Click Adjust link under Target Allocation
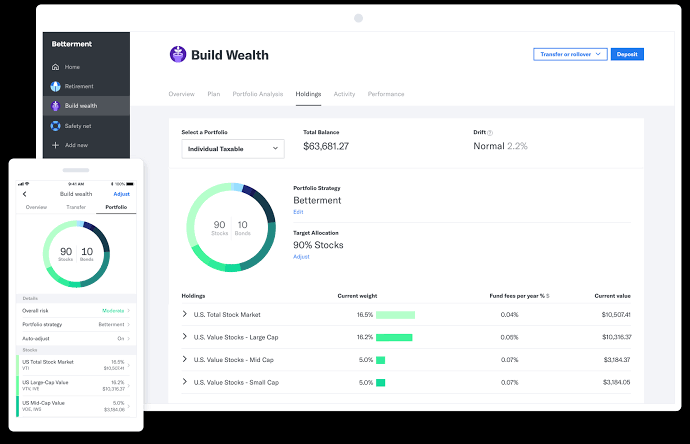Image resolution: width=690 pixels, height=444 pixels. [301, 257]
